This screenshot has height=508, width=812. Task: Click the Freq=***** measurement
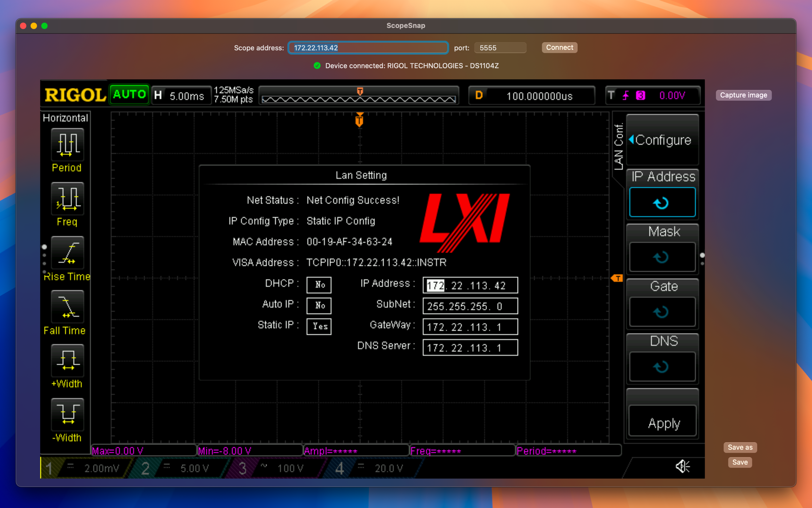pyautogui.click(x=462, y=451)
